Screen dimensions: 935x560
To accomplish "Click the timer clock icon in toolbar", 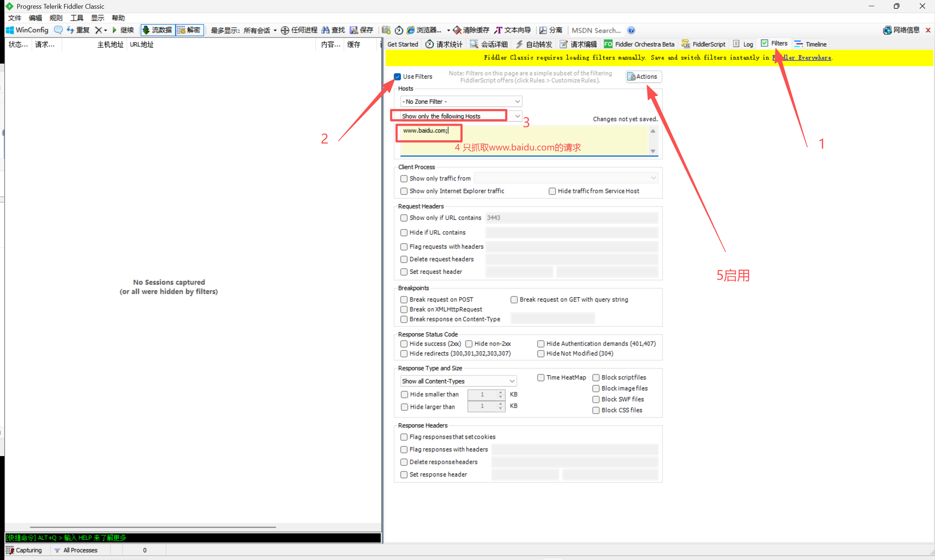I will pyautogui.click(x=399, y=30).
